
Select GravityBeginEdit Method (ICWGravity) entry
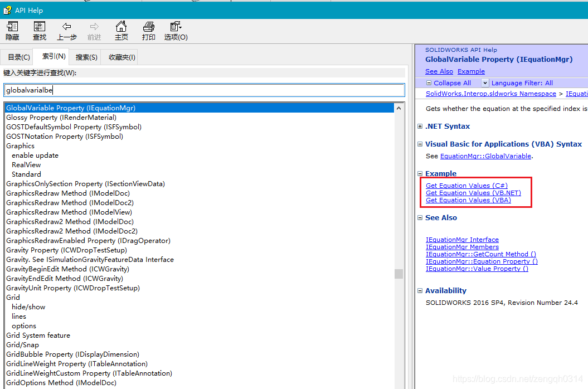(67, 269)
